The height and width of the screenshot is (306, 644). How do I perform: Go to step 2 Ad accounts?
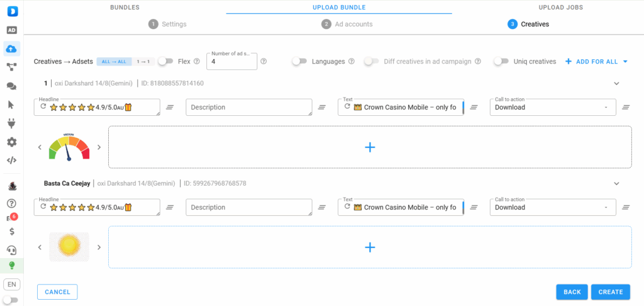pos(347,25)
